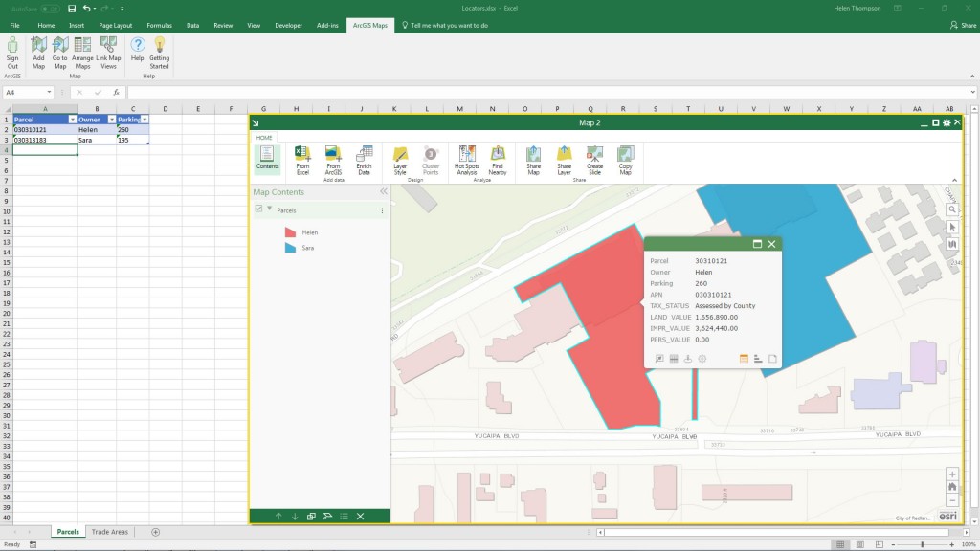Screen dimensions: 980x551
Task: Select cell A2 containing 030310121
Action: (x=44, y=130)
